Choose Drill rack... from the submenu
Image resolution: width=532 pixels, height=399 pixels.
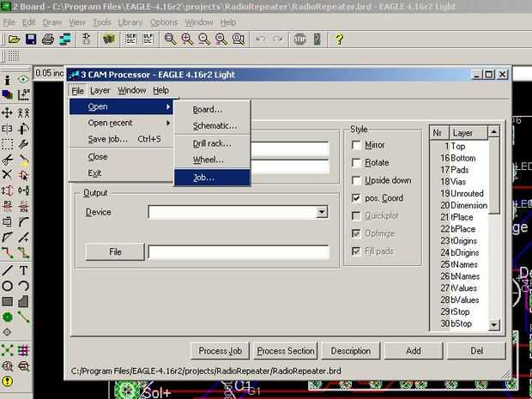click(213, 143)
